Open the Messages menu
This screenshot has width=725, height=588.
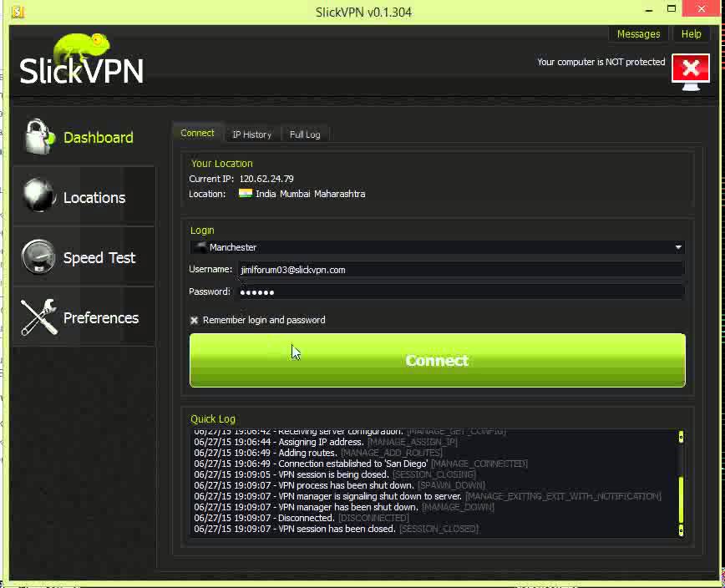tap(638, 34)
